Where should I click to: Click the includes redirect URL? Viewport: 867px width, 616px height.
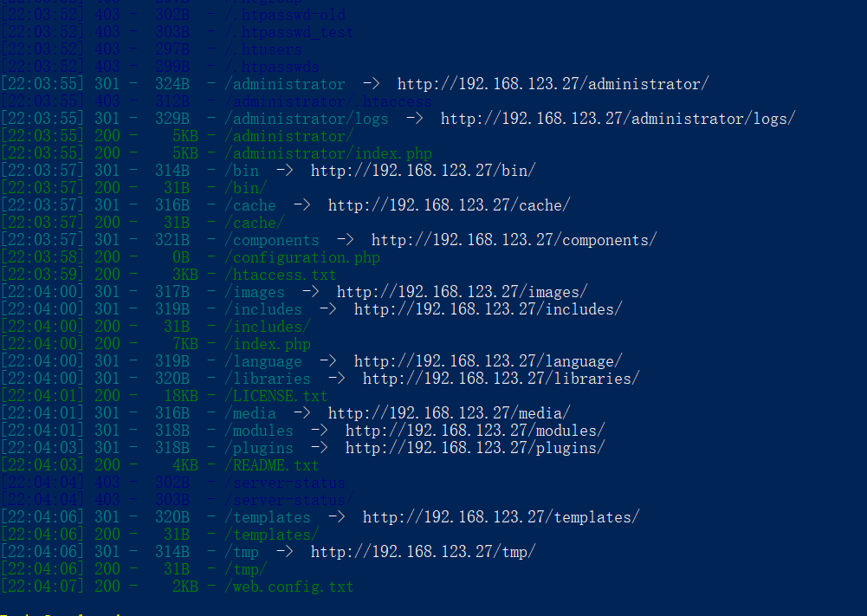tap(488, 309)
